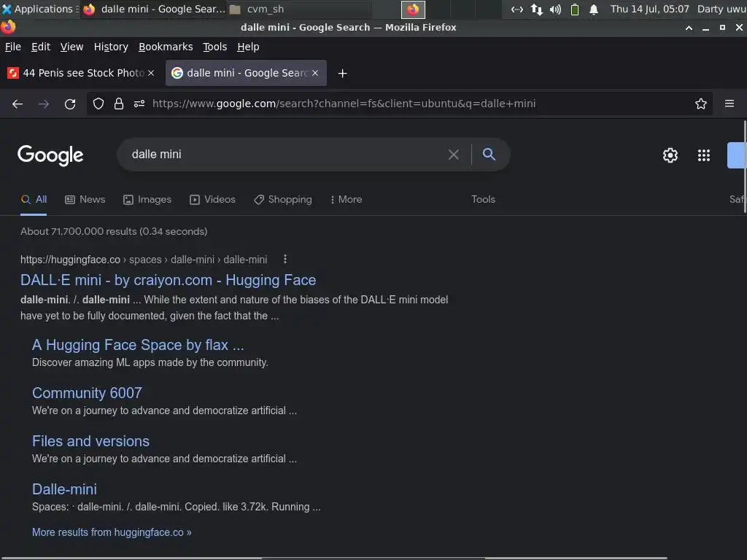The image size is (747, 560).
Task: Open the tracking protection shield icon
Action: 98,104
